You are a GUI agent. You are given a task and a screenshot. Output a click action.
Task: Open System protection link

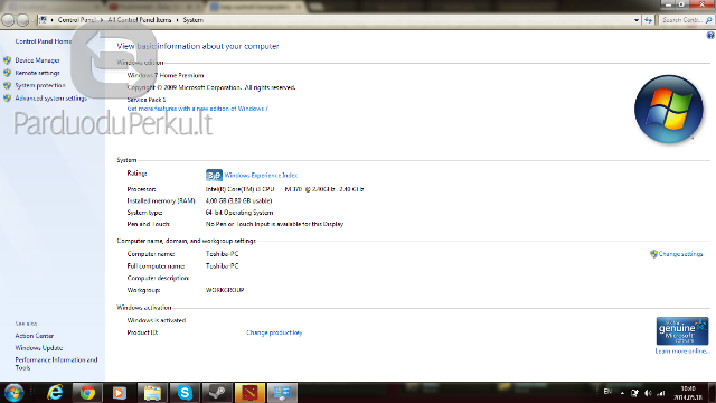[x=40, y=86]
